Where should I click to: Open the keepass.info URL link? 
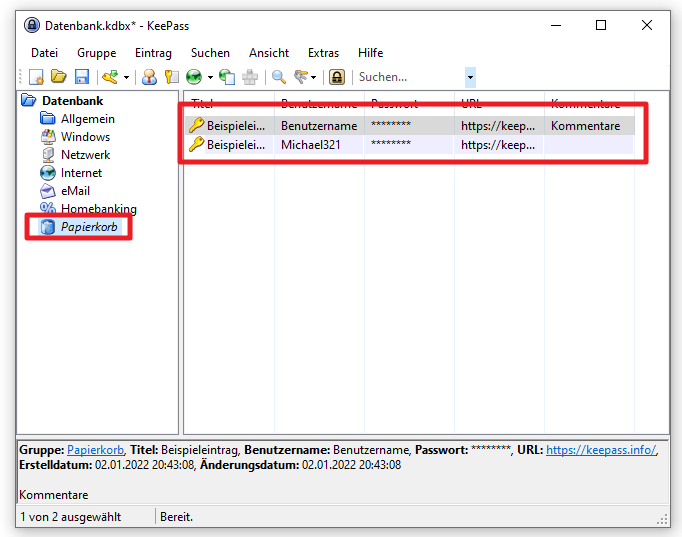pos(601,450)
